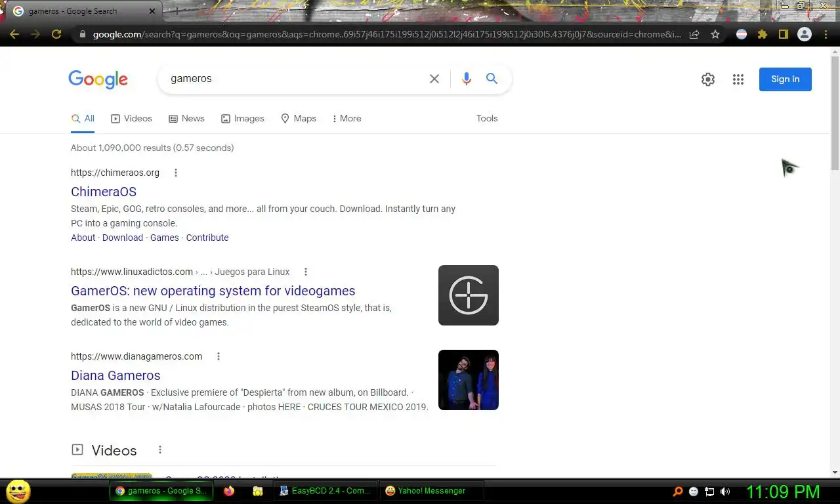
Task: Click the 11:09 PM clock
Action: 783,492
